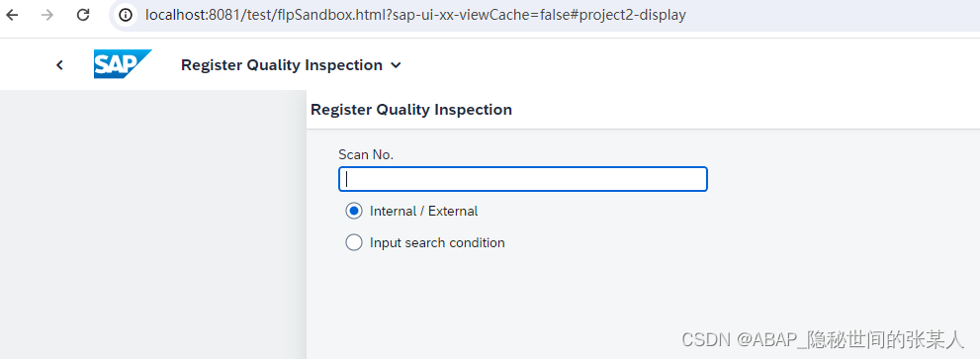
Task: Click the localhost URL in address bar
Action: (x=415, y=15)
